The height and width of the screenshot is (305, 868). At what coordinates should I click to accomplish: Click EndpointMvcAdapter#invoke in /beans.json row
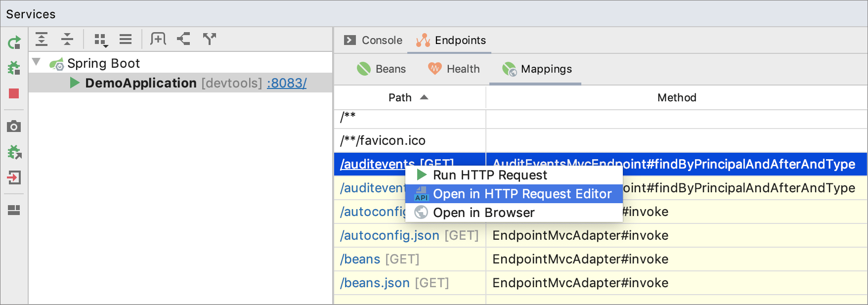[x=580, y=283]
